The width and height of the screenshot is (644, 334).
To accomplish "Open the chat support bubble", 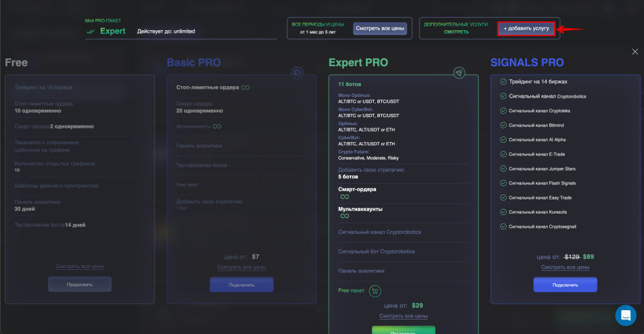I will click(x=626, y=315).
